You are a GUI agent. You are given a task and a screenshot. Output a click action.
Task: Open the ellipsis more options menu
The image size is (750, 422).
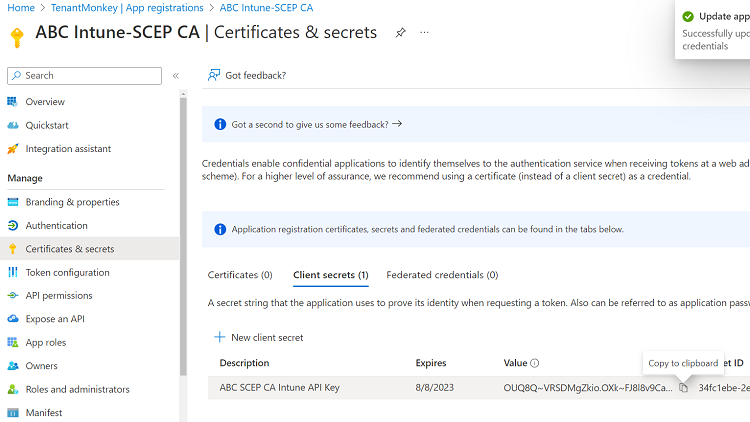424,32
